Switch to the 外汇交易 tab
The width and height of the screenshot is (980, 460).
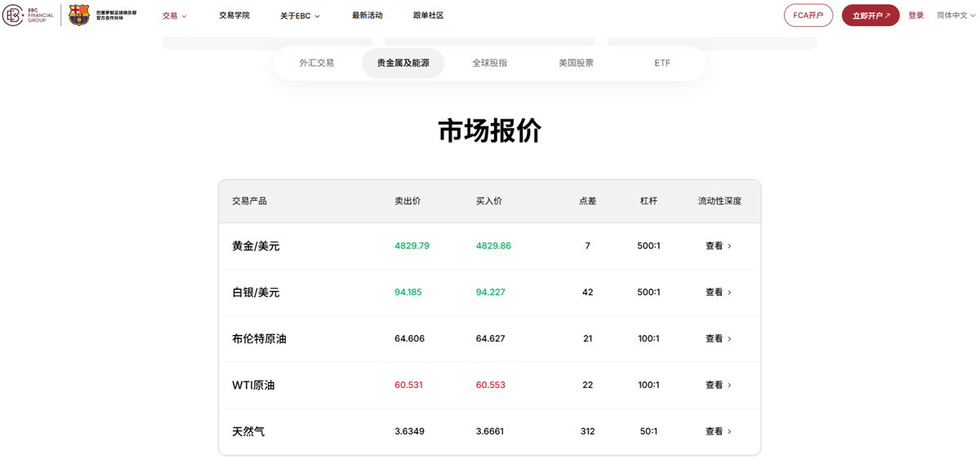(x=317, y=63)
